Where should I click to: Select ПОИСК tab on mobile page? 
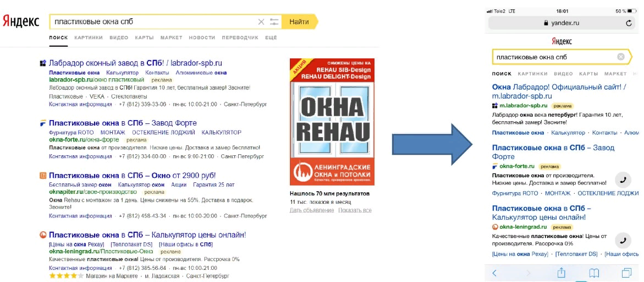[502, 74]
